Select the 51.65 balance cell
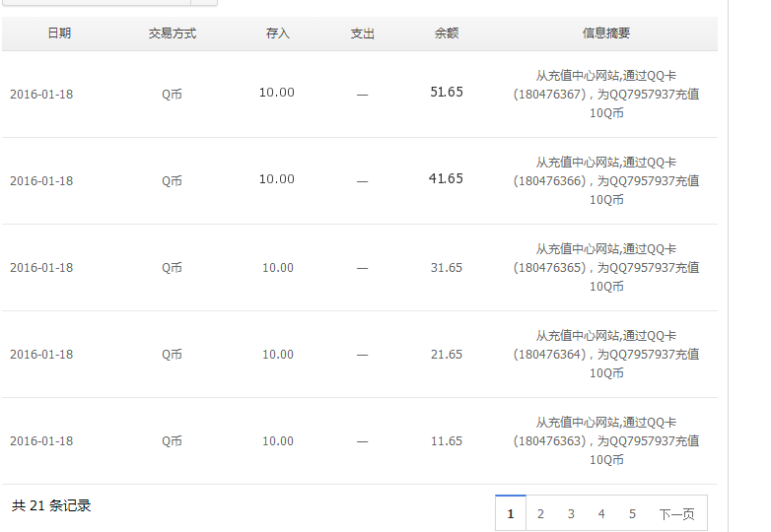Image resolution: width=771 pixels, height=532 pixels. (x=447, y=92)
